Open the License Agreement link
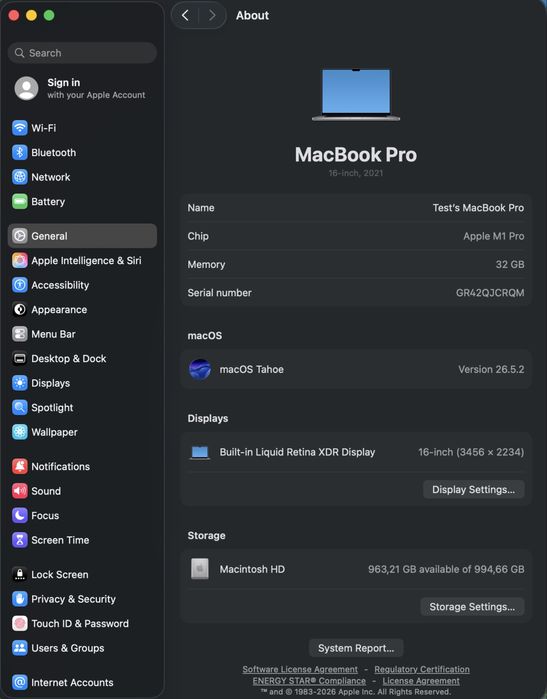 421,681
